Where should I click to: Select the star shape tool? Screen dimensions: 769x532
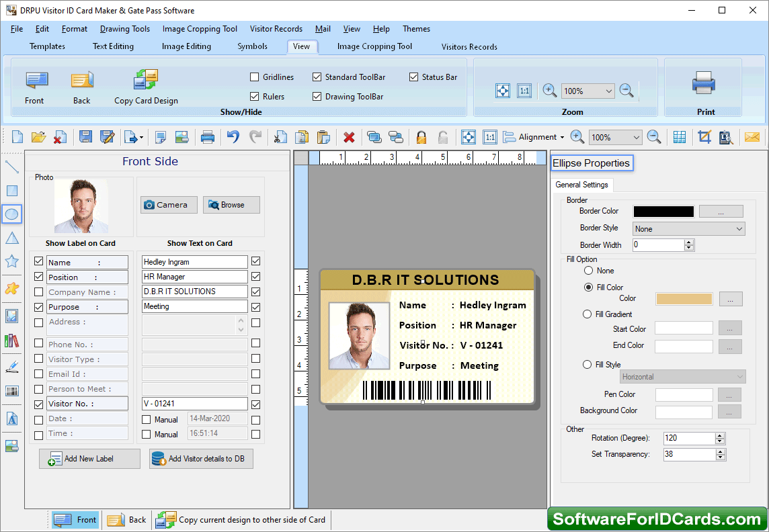pos(12,261)
